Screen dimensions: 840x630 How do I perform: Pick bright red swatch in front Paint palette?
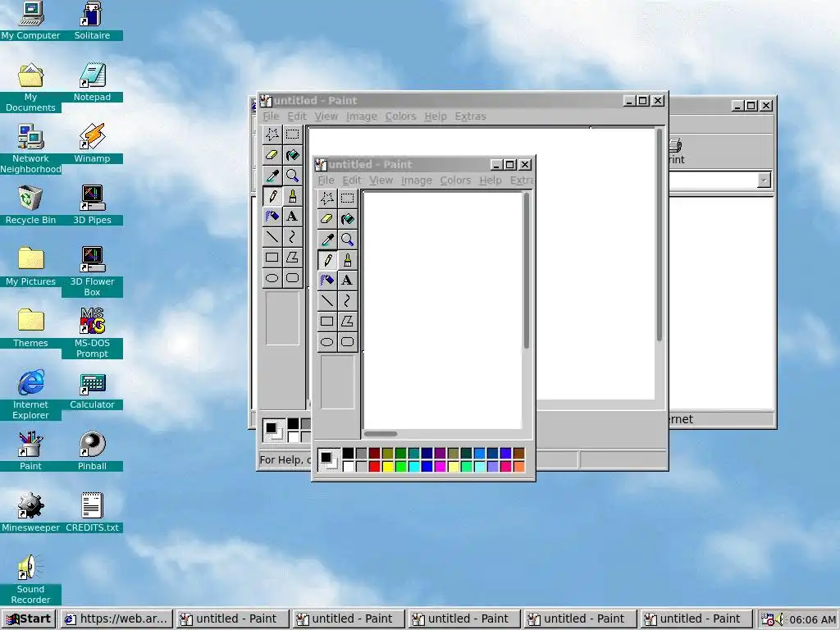click(x=374, y=467)
